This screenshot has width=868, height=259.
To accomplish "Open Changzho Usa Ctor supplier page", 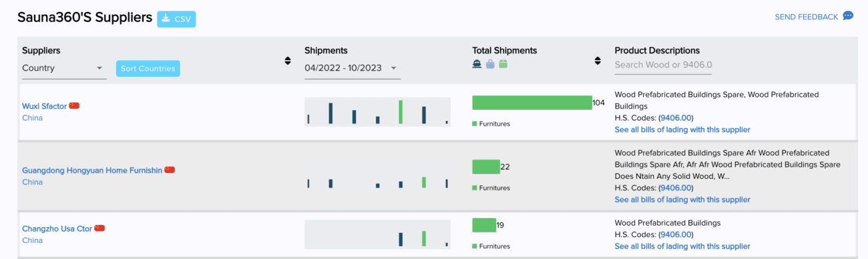I will 57,229.
